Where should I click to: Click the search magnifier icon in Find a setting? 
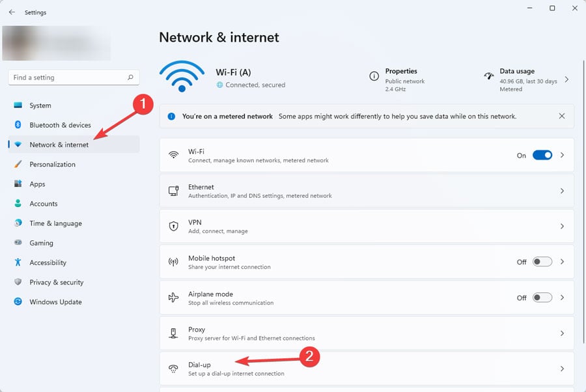(x=130, y=77)
